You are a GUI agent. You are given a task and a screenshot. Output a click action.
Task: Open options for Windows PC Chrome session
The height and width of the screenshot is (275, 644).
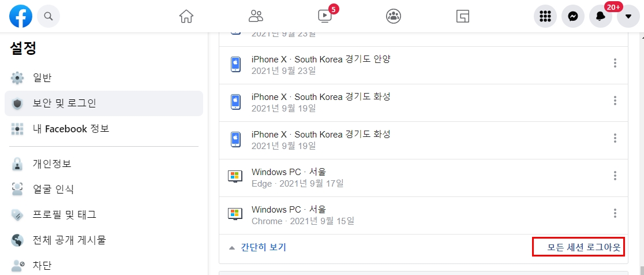point(615,213)
